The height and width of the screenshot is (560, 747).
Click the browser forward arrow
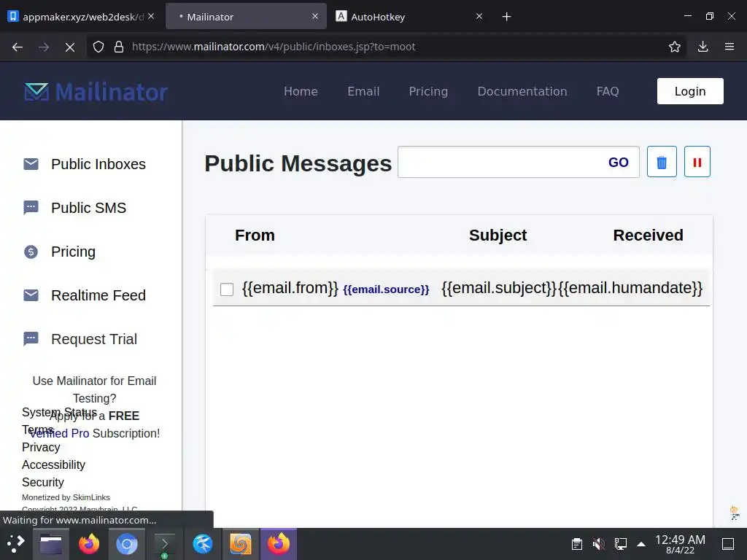[44, 47]
